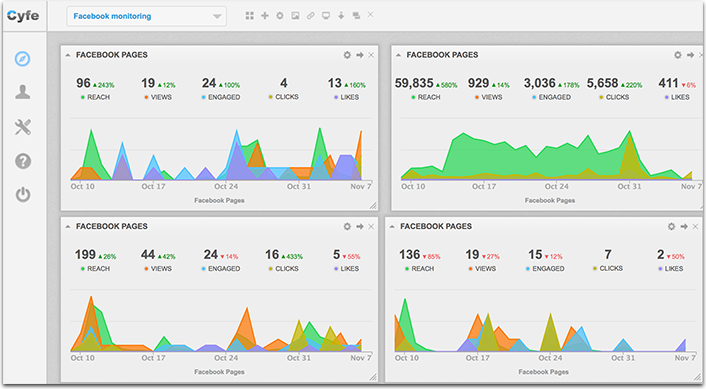Collapse the 136-reach widget with its triangle

pos(392,226)
